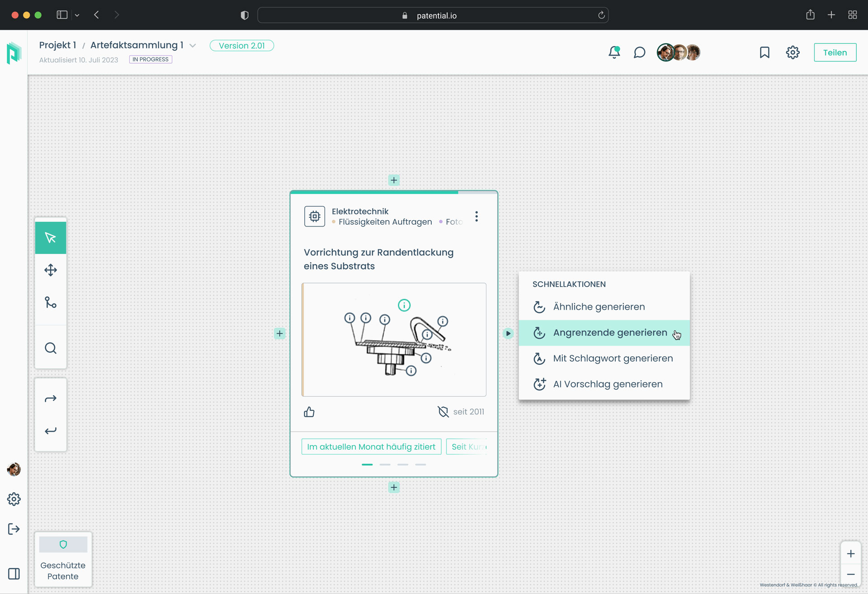
Task: Click the Teilen share button
Action: click(x=835, y=52)
